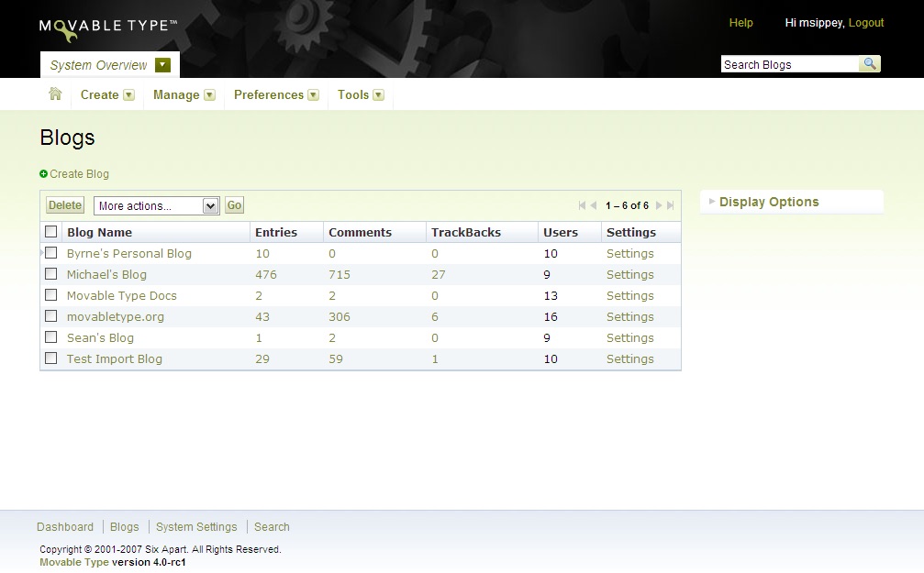The height and width of the screenshot is (573, 924).
Task: Open Movable Type Docs blog link
Action: point(121,295)
